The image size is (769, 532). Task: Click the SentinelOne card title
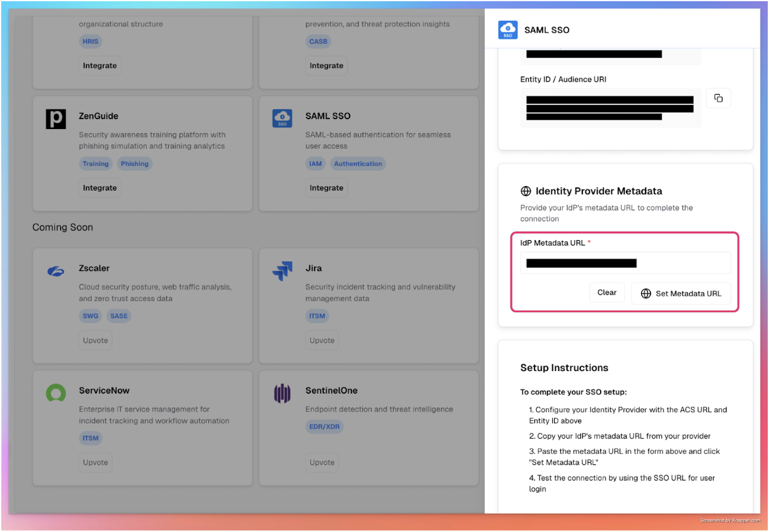pyautogui.click(x=331, y=391)
